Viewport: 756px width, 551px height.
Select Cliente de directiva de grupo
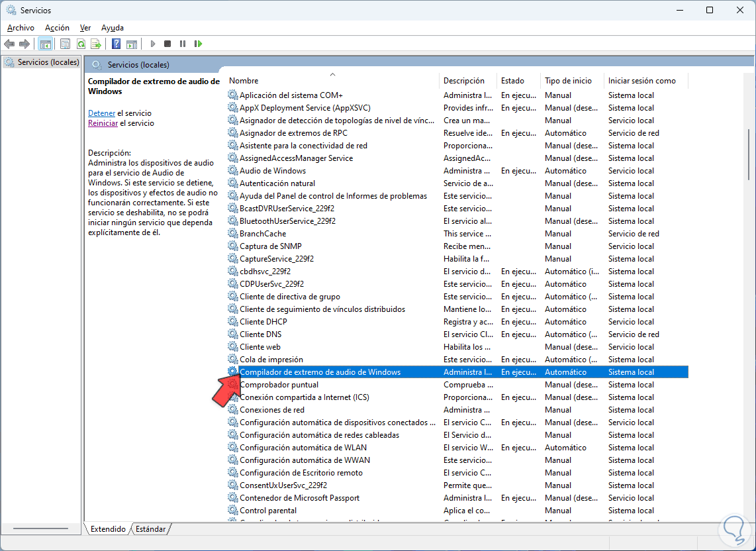point(457,296)
